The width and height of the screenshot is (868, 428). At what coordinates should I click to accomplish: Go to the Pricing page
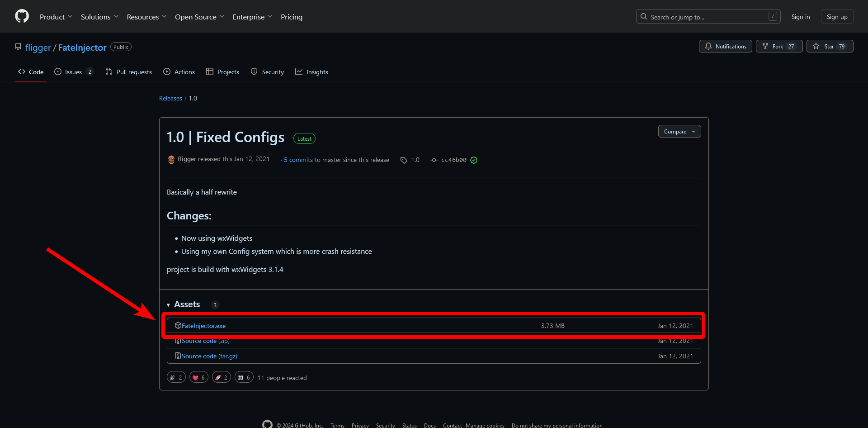pos(292,17)
